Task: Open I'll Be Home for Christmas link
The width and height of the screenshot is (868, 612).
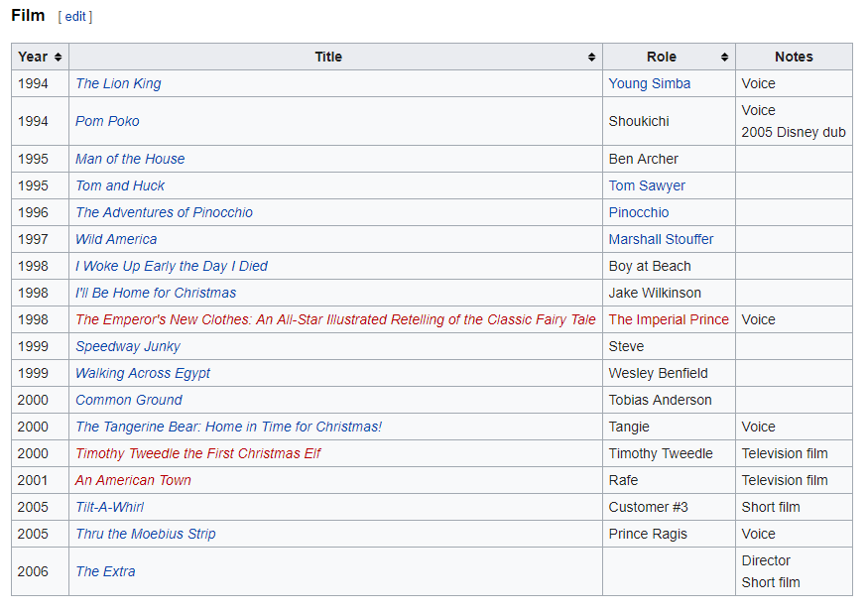Action: coord(156,293)
